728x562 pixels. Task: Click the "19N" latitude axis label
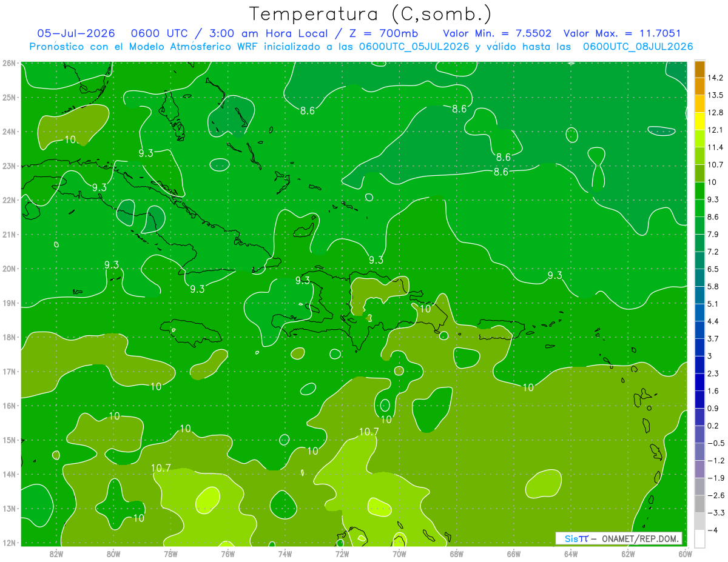(x=8, y=303)
